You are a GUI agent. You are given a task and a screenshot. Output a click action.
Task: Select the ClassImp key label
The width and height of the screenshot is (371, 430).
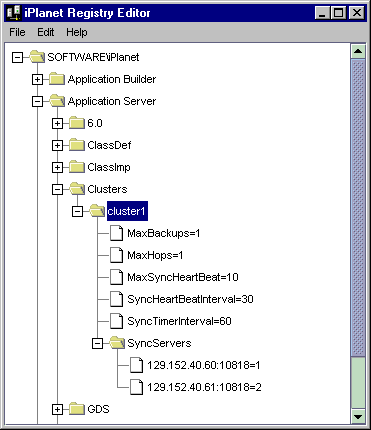[x=109, y=167]
